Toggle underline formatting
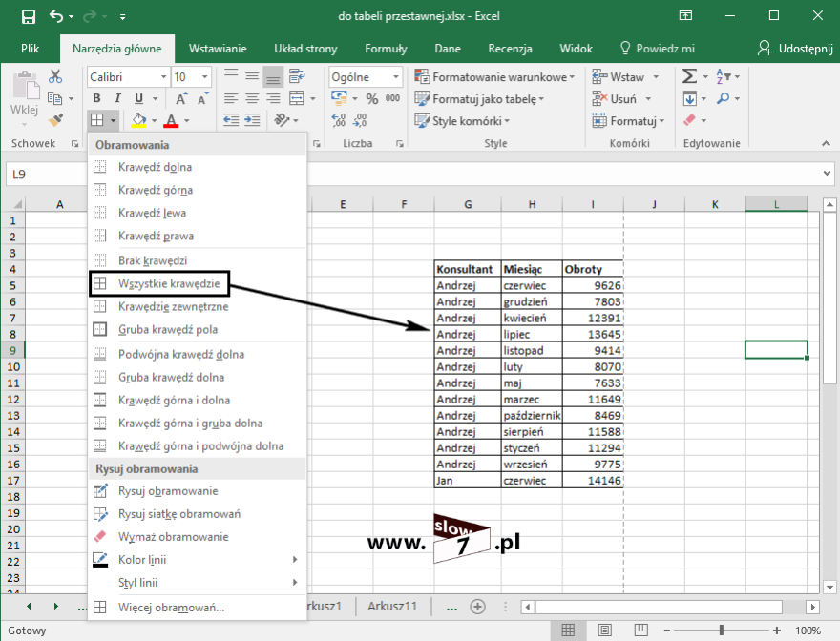The width and height of the screenshot is (840, 641). tap(138, 98)
